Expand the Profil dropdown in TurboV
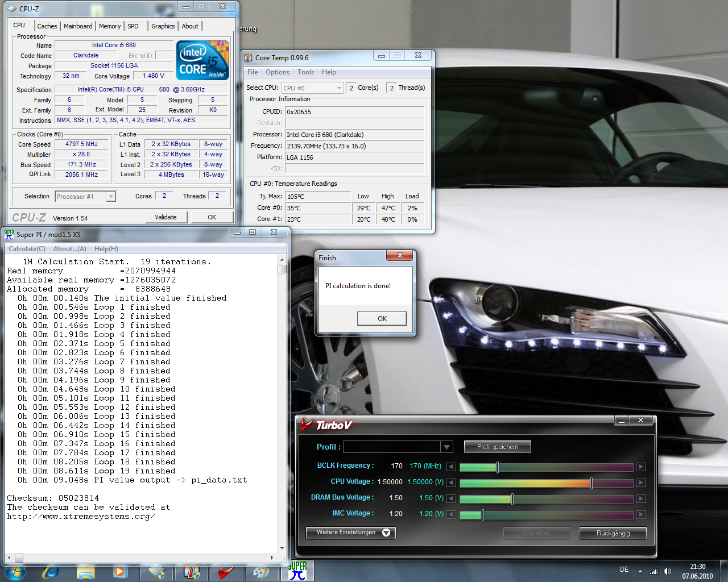The height and width of the screenshot is (582, 728). 446,447
